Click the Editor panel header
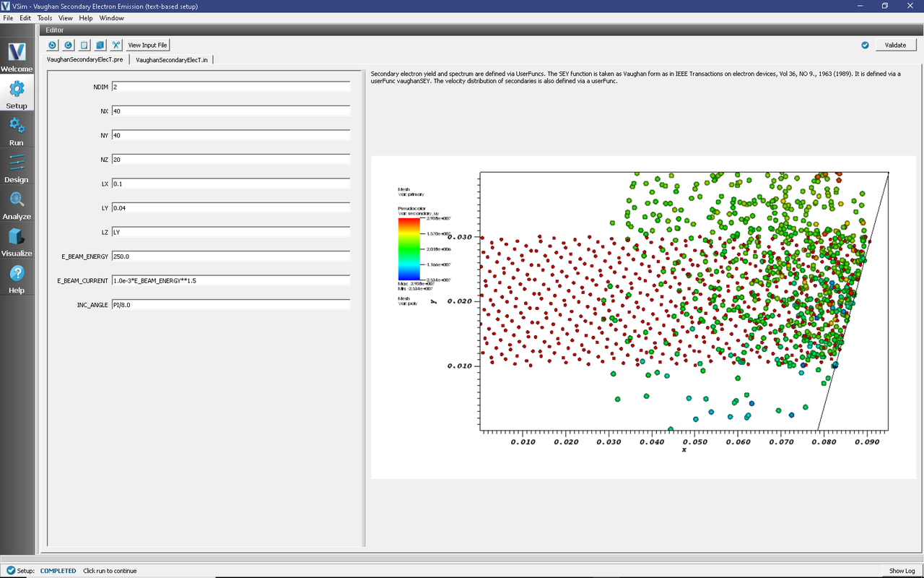The height and width of the screenshot is (578, 924). click(480, 30)
